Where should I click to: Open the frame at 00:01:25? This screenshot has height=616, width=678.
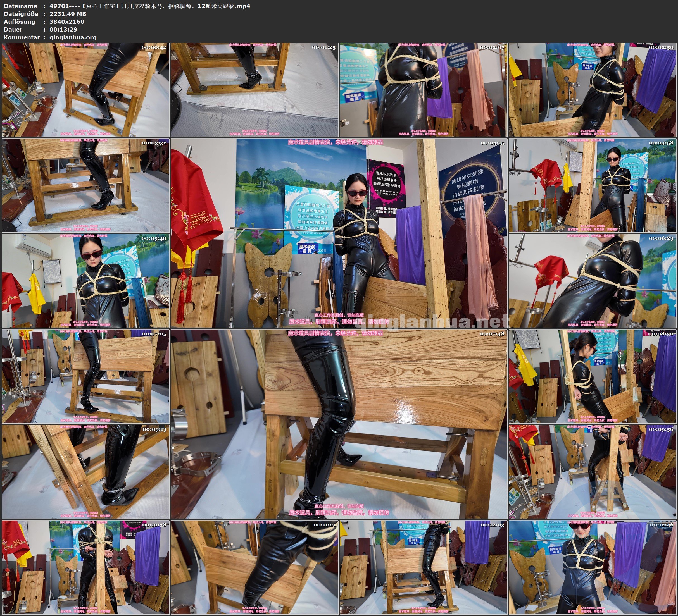coord(254,89)
